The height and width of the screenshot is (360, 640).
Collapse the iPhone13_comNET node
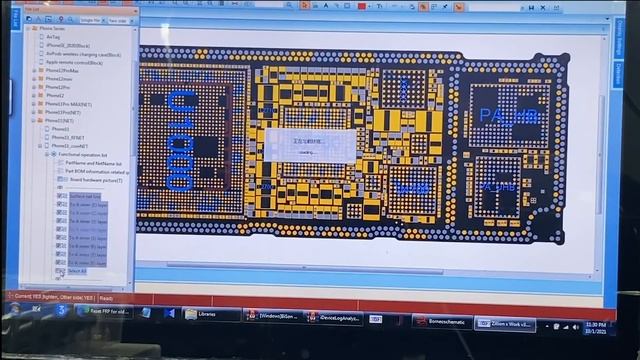coord(40,146)
